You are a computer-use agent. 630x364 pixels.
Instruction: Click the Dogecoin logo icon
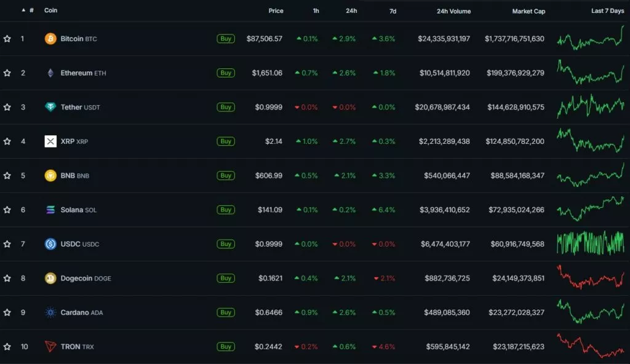[x=50, y=279]
